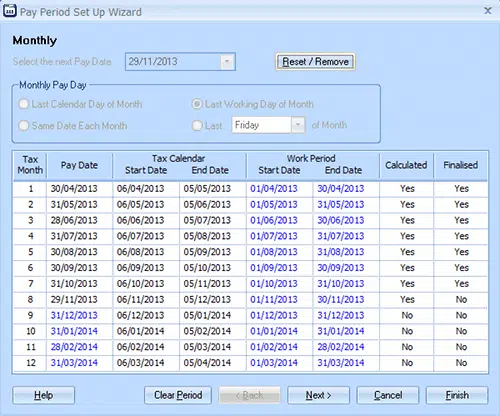Open the next Pay Date dropdown arrow
Image resolution: width=500 pixels, height=416 pixels.
[227, 62]
